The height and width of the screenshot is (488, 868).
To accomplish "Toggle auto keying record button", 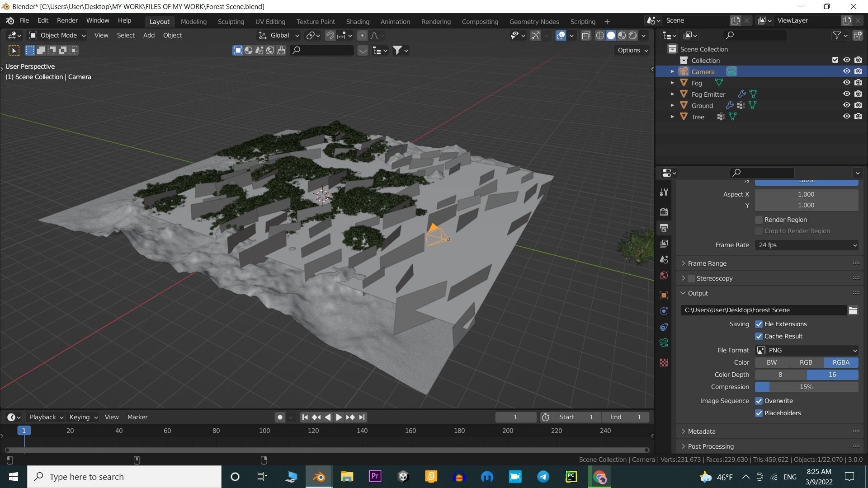I will click(x=280, y=417).
